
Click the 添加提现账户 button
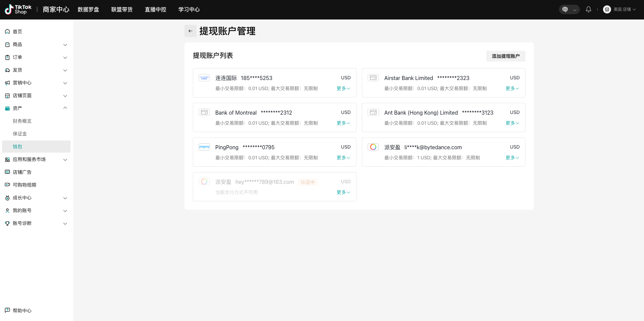pos(506,56)
